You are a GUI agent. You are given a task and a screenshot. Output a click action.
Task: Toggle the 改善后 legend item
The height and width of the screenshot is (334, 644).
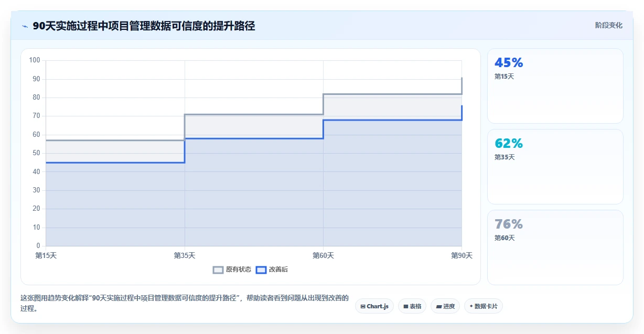pyautogui.click(x=272, y=270)
